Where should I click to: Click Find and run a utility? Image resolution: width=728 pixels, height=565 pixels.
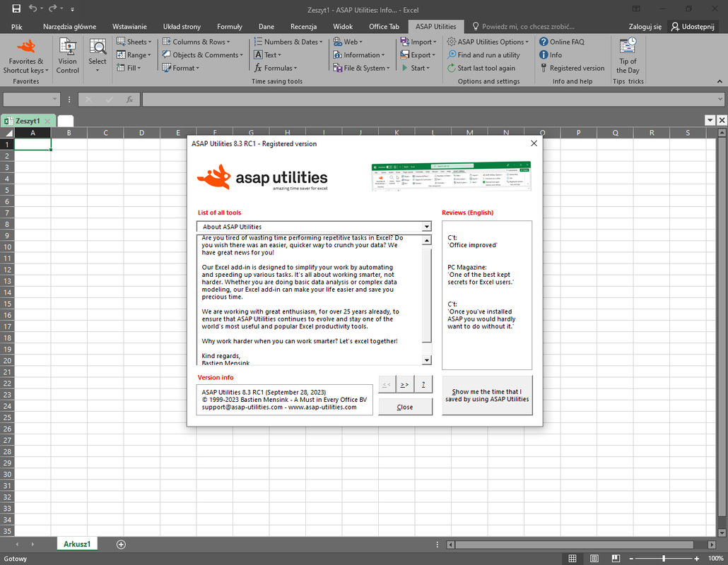coord(483,55)
